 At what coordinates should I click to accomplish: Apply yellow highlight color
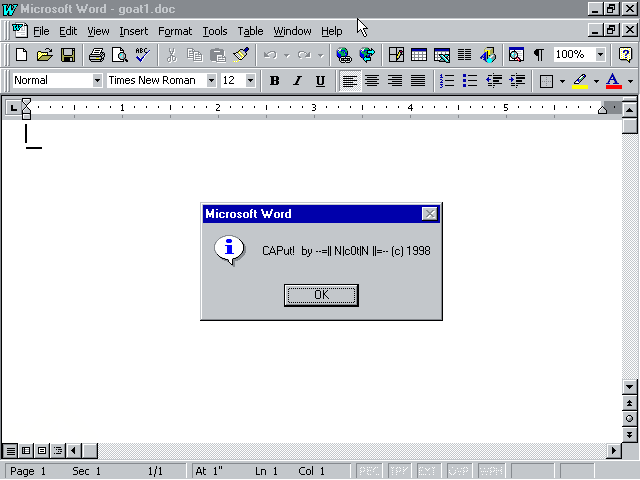[x=580, y=81]
